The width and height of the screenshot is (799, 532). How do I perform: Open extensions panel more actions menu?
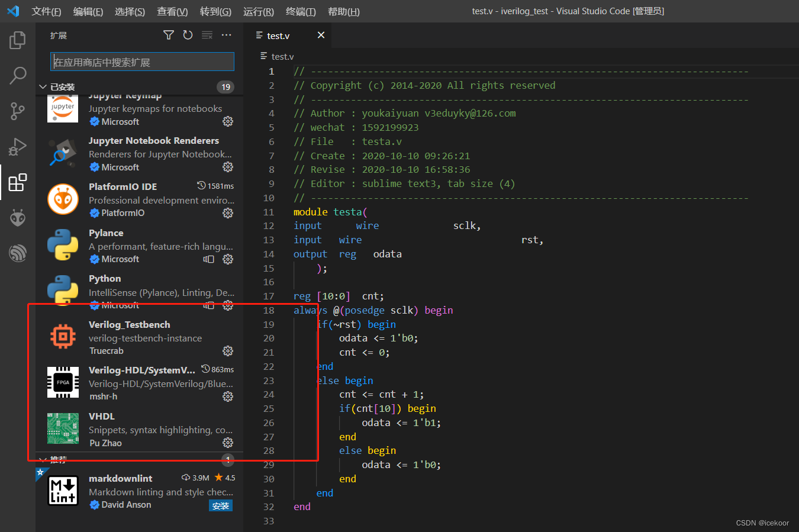226,36
